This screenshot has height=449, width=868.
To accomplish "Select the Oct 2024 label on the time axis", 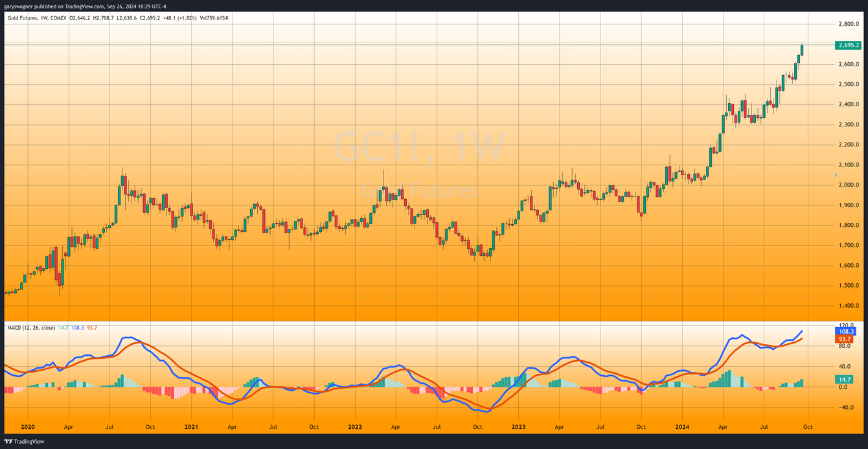I will [x=808, y=427].
